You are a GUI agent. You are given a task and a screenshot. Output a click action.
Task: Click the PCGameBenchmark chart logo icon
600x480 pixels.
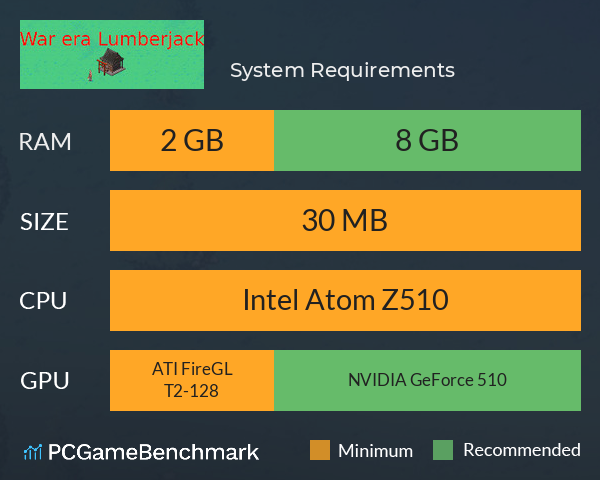pos(33,452)
